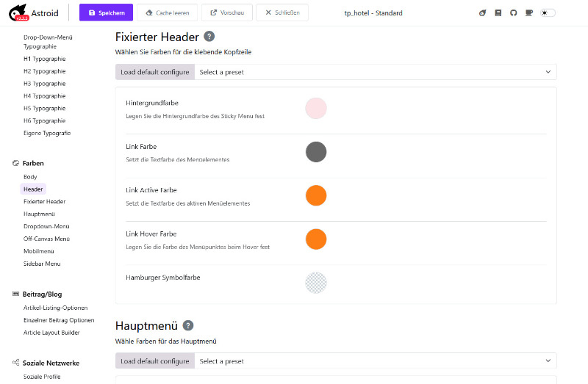Pick the Hintergrundfarbe pink color swatch
The image size is (588, 384).
pyautogui.click(x=316, y=108)
